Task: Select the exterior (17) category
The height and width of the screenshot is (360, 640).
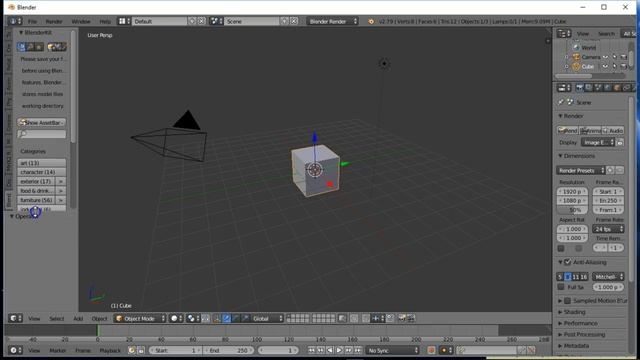Action: pyautogui.click(x=36, y=181)
